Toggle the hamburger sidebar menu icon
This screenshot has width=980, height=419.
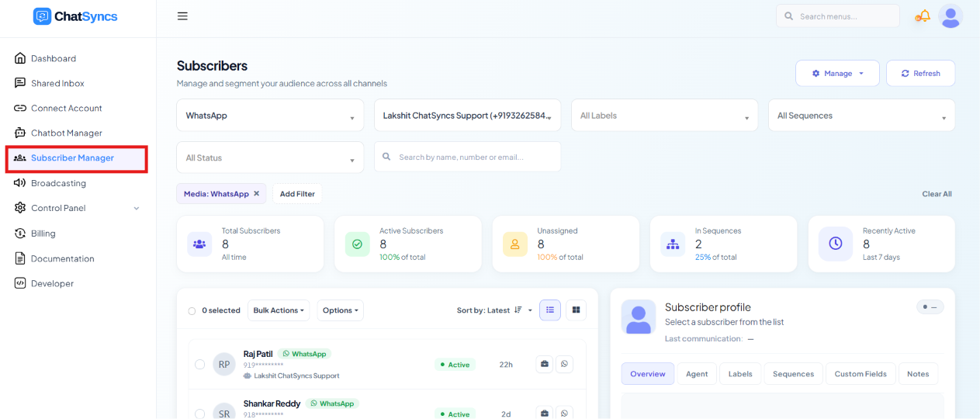click(x=182, y=16)
